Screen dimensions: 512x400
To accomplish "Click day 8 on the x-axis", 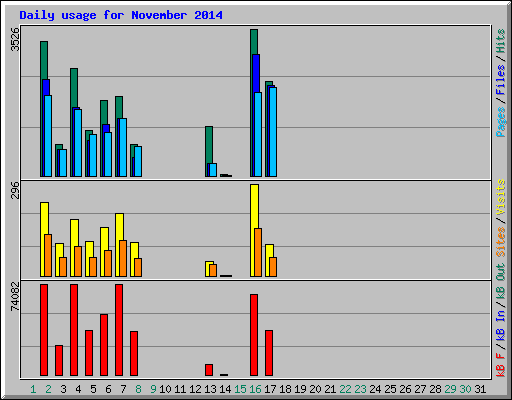I will coord(138,389).
